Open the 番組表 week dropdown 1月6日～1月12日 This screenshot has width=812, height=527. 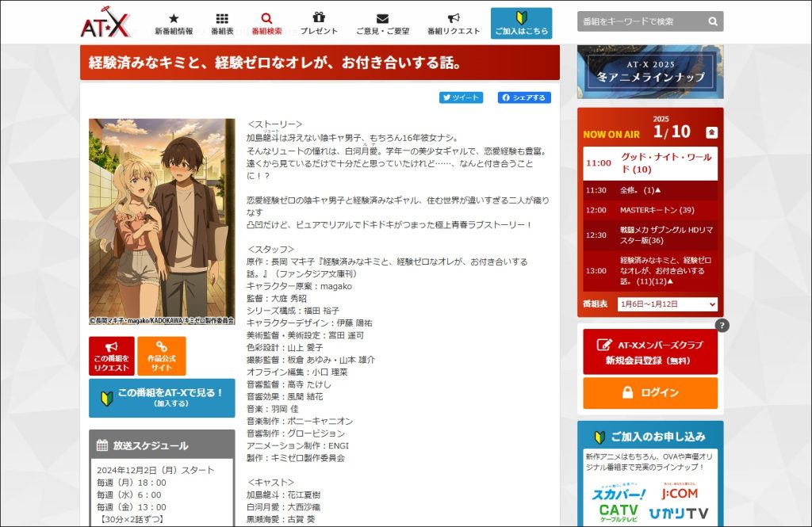pyautogui.click(x=668, y=304)
